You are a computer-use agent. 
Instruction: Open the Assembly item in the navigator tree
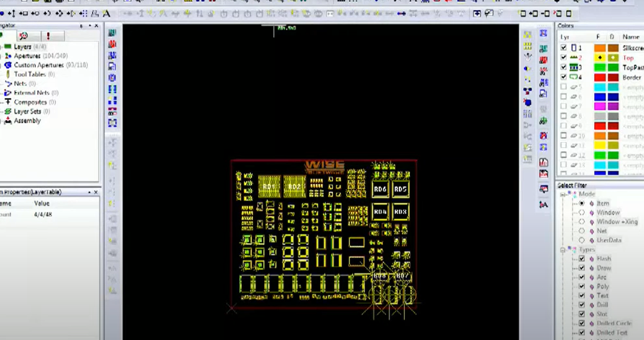[27, 121]
